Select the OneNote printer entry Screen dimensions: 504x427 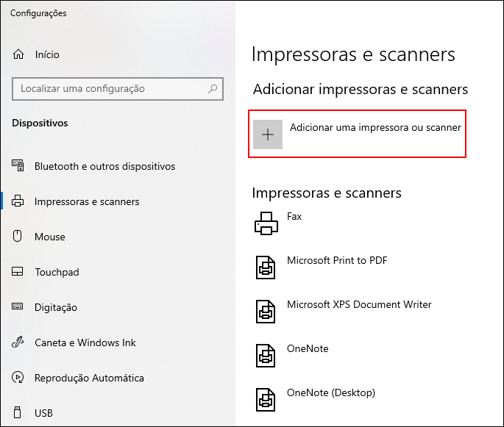(308, 349)
